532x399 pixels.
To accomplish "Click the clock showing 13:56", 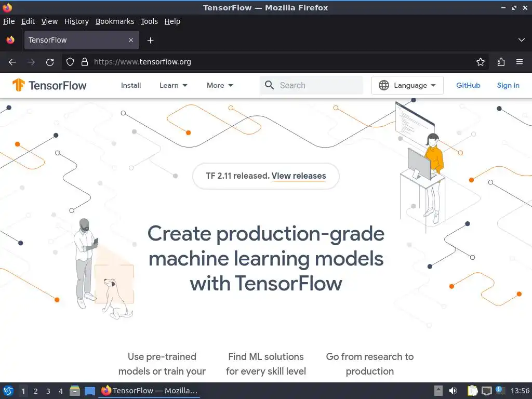I will pyautogui.click(x=520, y=391).
